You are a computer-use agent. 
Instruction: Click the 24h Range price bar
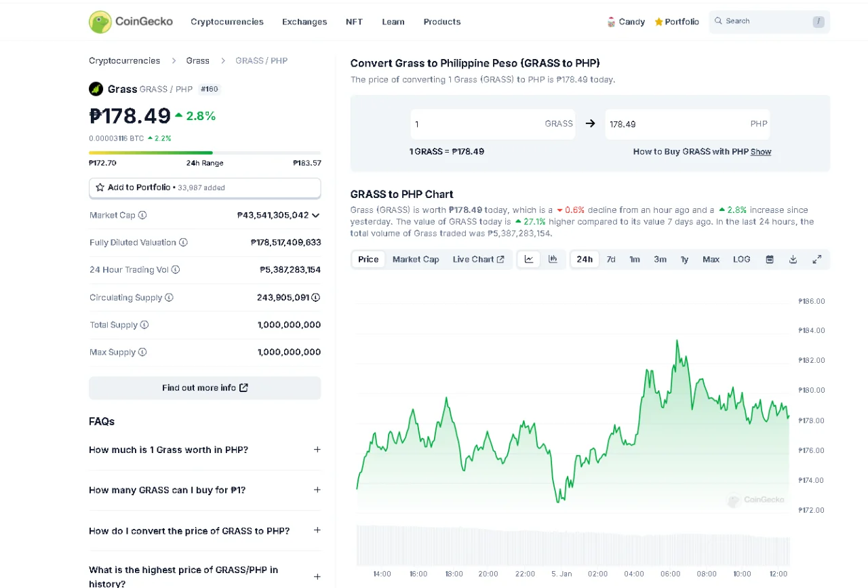pos(205,153)
